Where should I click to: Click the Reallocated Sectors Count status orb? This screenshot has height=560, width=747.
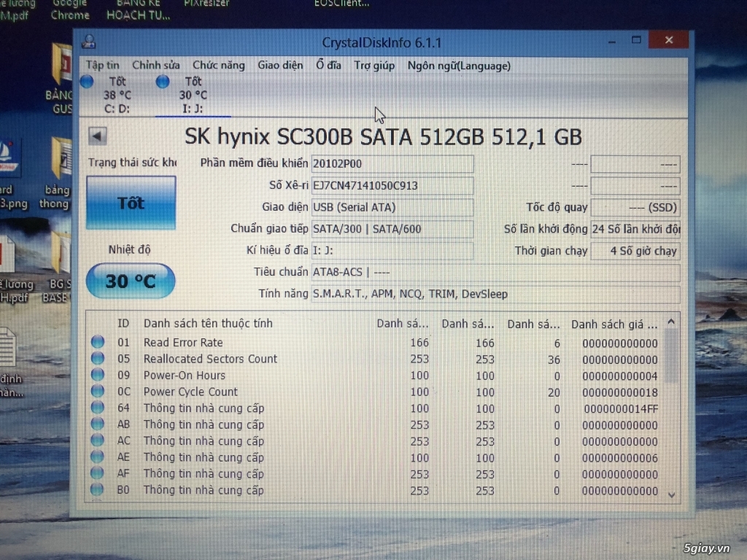(x=98, y=359)
